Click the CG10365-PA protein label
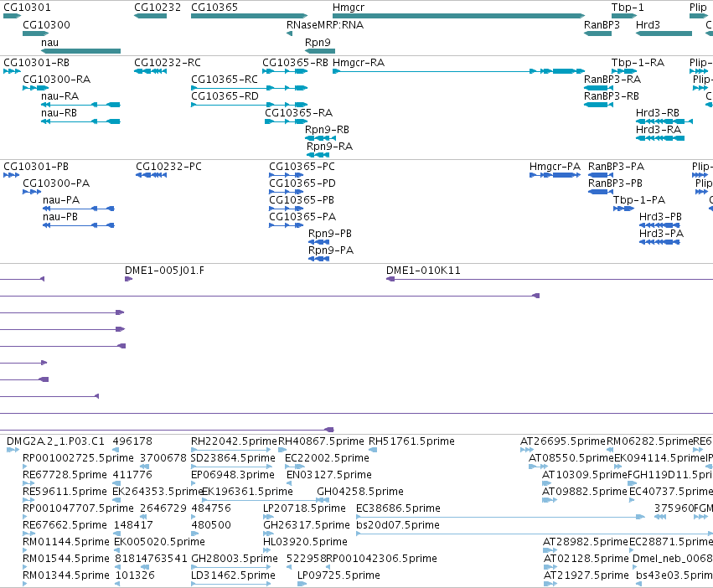Viewport: 713px width, 588px height. (302, 217)
